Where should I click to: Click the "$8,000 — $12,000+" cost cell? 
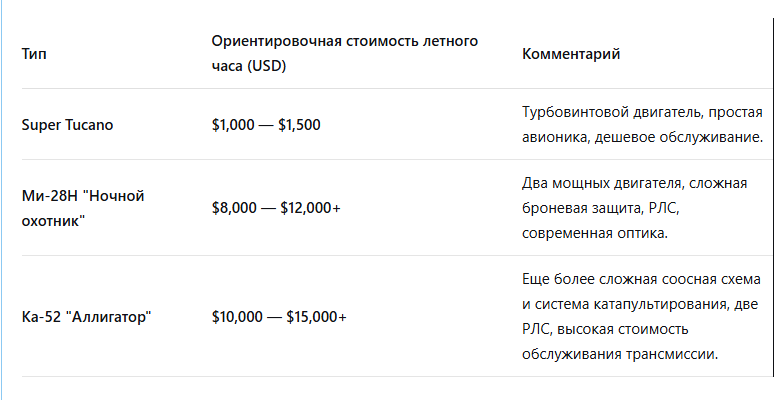pos(276,208)
